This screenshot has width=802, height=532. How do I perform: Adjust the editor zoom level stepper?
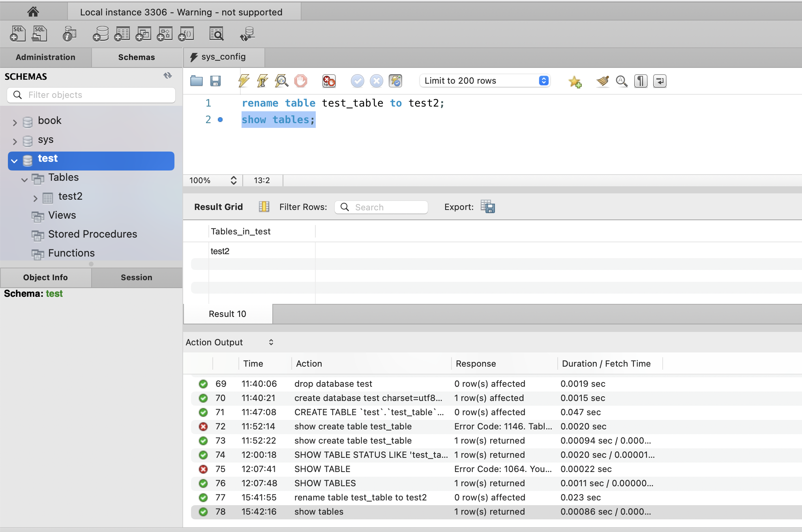pos(234,180)
